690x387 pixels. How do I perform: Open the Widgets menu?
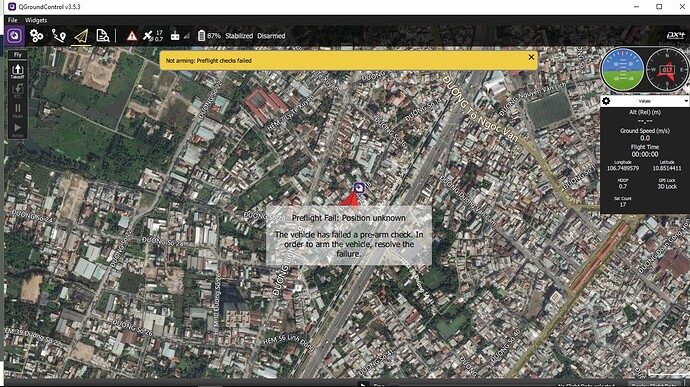point(36,20)
